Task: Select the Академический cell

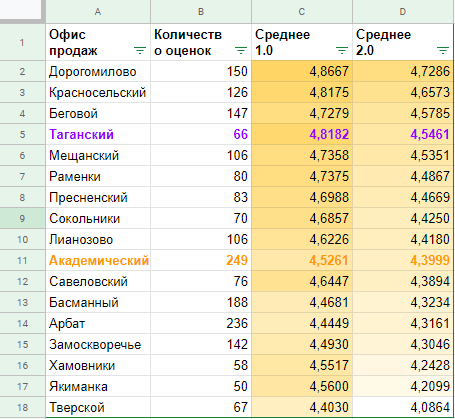Action: tap(98, 260)
